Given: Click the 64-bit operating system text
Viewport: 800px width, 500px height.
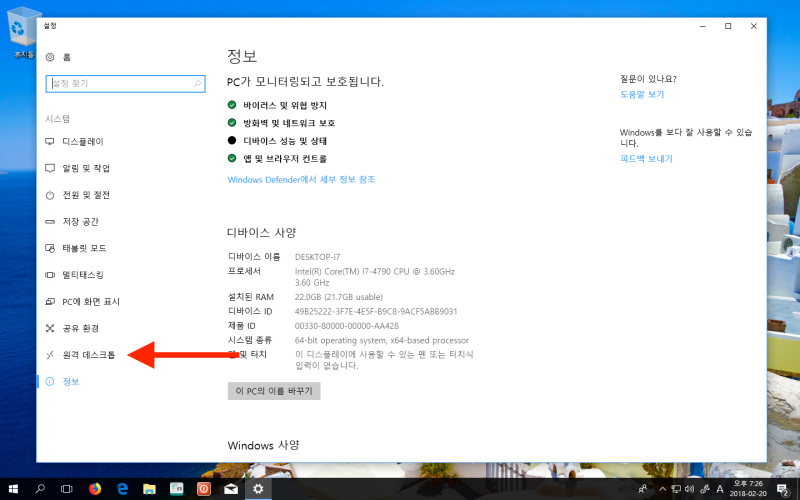Looking at the screenshot, I should [x=382, y=340].
